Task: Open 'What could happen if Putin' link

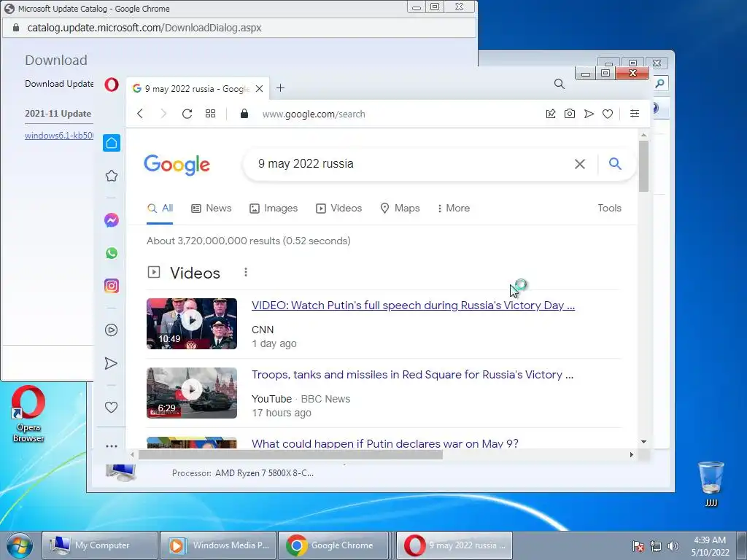Action: (x=385, y=443)
